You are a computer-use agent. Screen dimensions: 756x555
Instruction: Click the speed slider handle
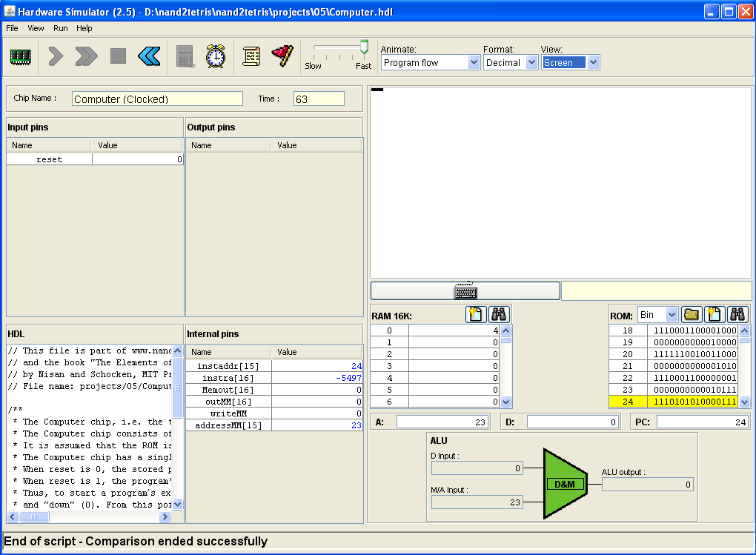click(x=364, y=49)
